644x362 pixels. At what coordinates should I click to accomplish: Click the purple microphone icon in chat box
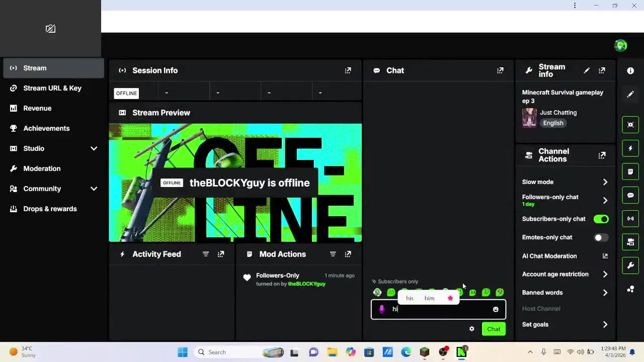381,309
